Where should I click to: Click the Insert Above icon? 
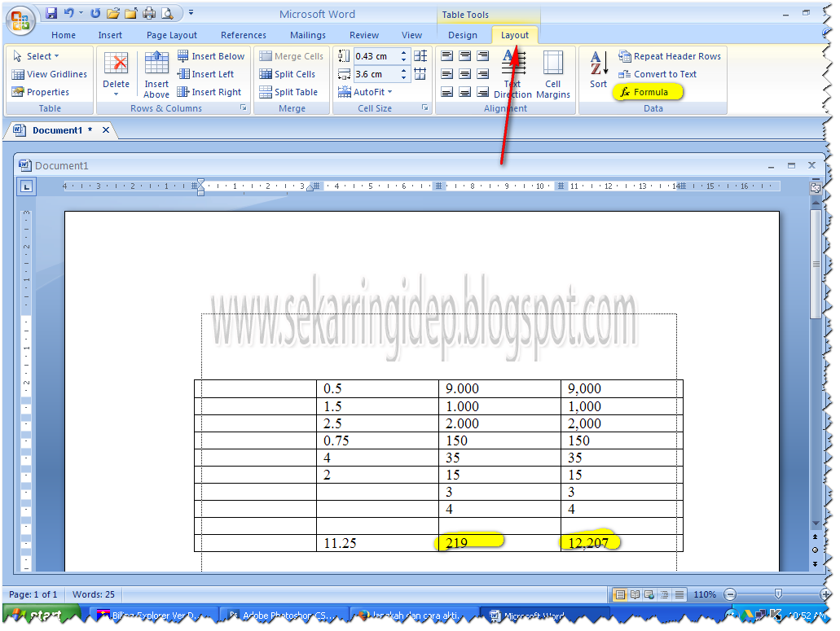click(x=156, y=73)
